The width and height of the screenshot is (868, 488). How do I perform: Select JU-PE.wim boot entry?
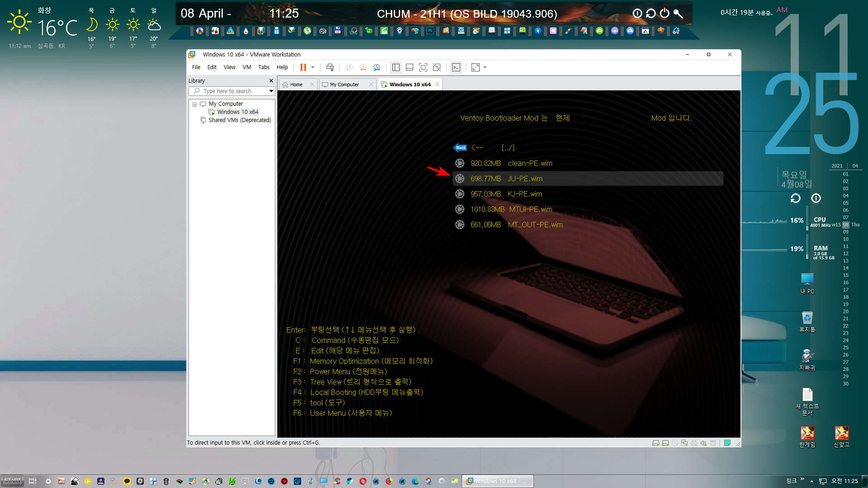tap(588, 178)
